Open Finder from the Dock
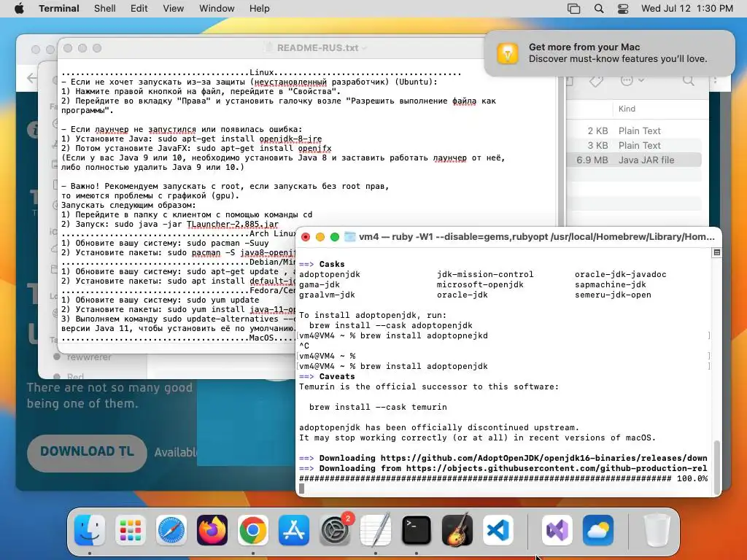Screen dimensions: 747x560 (x=90, y=530)
